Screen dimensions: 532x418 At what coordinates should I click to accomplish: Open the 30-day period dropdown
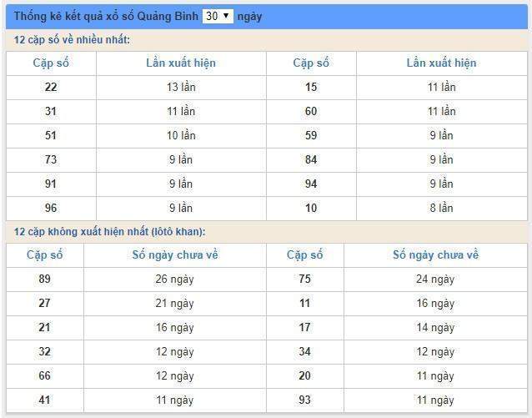218,16
